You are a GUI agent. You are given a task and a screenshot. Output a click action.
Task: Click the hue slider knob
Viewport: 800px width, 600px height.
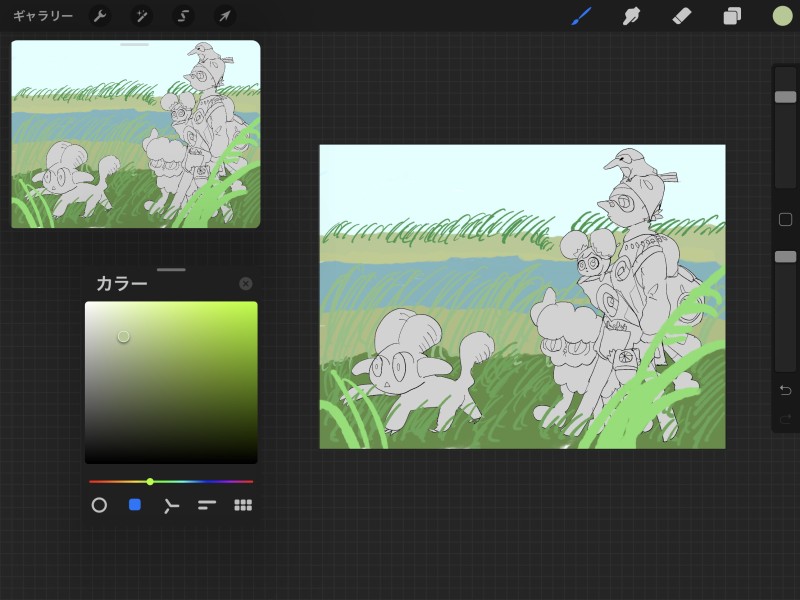tap(150, 481)
